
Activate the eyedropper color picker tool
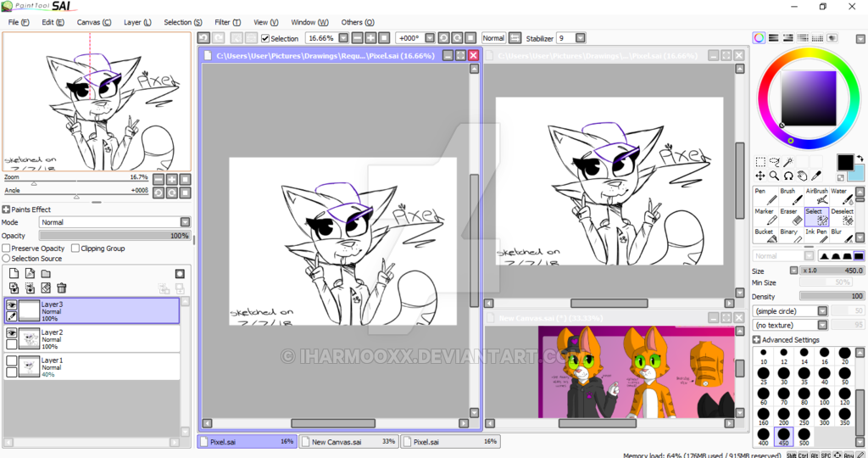[815, 176]
